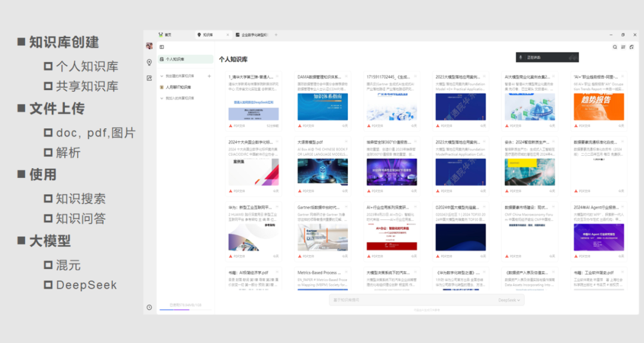Open more options on the 大语言模型.pdf card
The width and height of the screenshot is (644, 343).
(x=346, y=142)
